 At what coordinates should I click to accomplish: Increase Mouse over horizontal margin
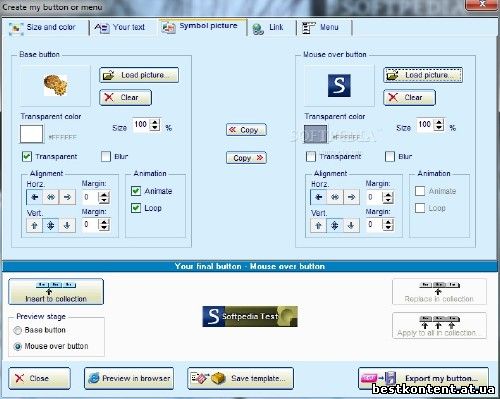pos(388,194)
